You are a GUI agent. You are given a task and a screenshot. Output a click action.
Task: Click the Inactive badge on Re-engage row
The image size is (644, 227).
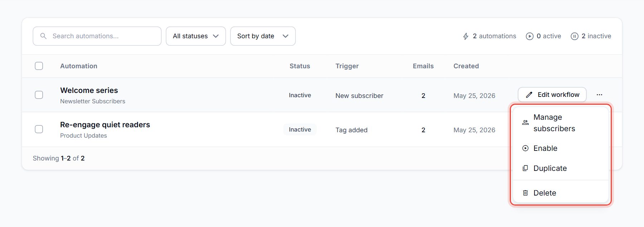300,129
